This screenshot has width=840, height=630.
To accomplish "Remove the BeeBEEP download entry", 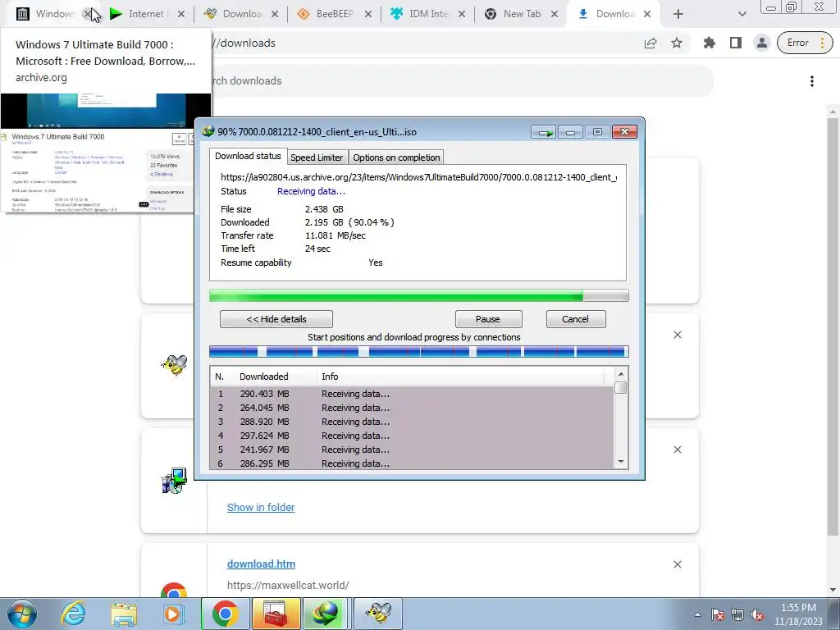I will pos(678,335).
